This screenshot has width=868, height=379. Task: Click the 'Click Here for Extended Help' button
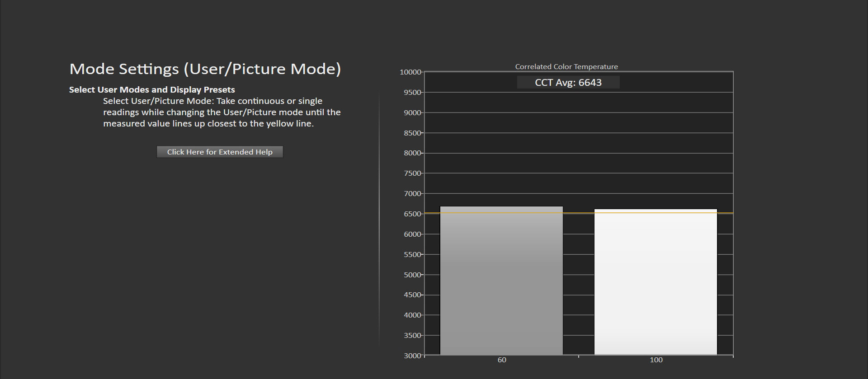pyautogui.click(x=220, y=152)
